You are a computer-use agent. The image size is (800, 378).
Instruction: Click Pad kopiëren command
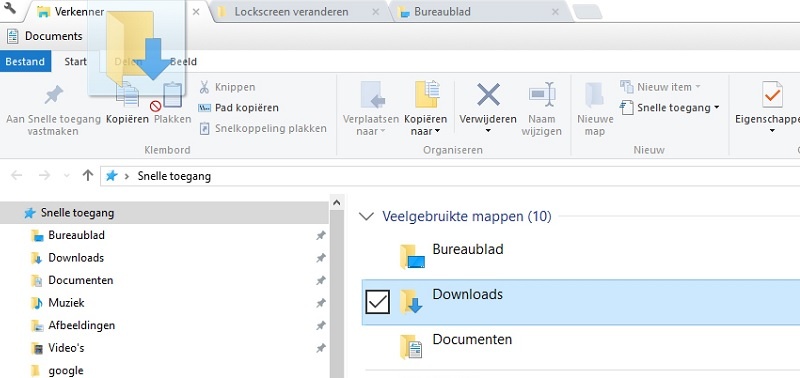click(x=238, y=108)
